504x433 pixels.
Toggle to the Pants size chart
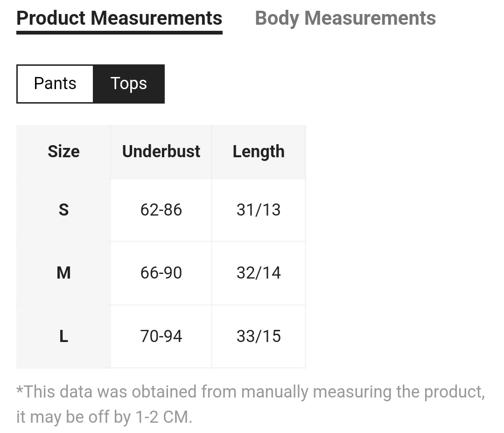(55, 84)
